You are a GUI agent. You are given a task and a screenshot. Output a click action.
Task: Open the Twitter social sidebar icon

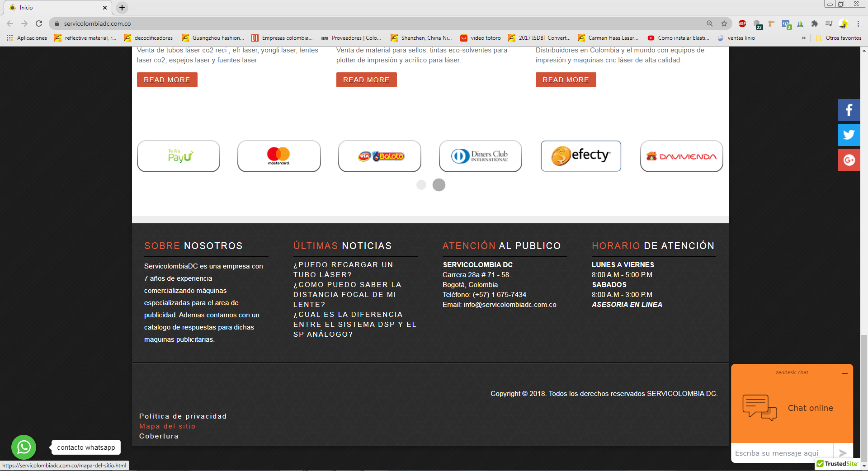(849, 135)
